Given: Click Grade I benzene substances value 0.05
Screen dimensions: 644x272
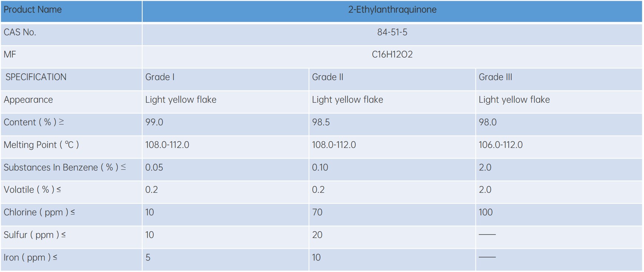Looking at the screenshot, I should pyautogui.click(x=154, y=167).
